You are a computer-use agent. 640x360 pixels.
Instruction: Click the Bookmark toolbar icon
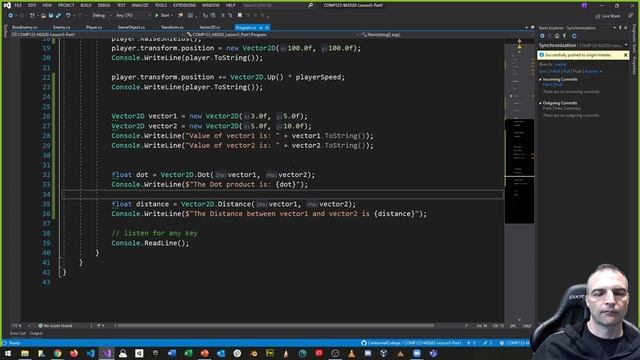(240, 16)
